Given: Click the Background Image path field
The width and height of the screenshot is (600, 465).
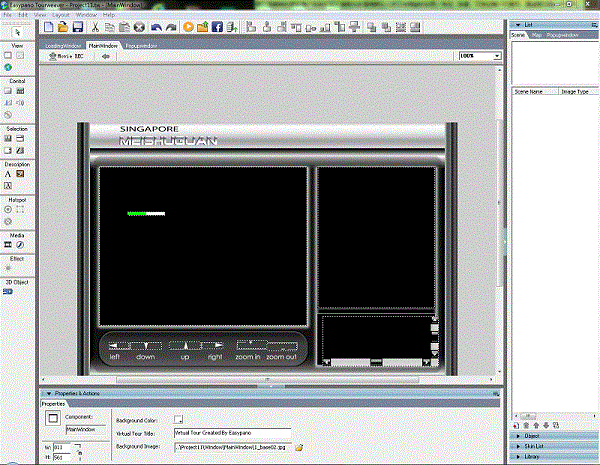Looking at the screenshot, I should pyautogui.click(x=233, y=447).
